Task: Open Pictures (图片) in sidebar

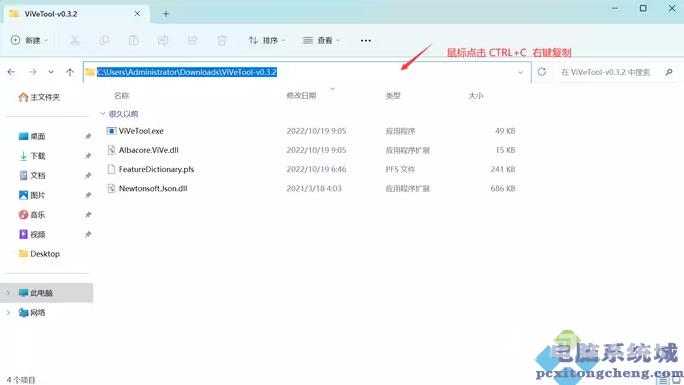Action: click(32, 195)
